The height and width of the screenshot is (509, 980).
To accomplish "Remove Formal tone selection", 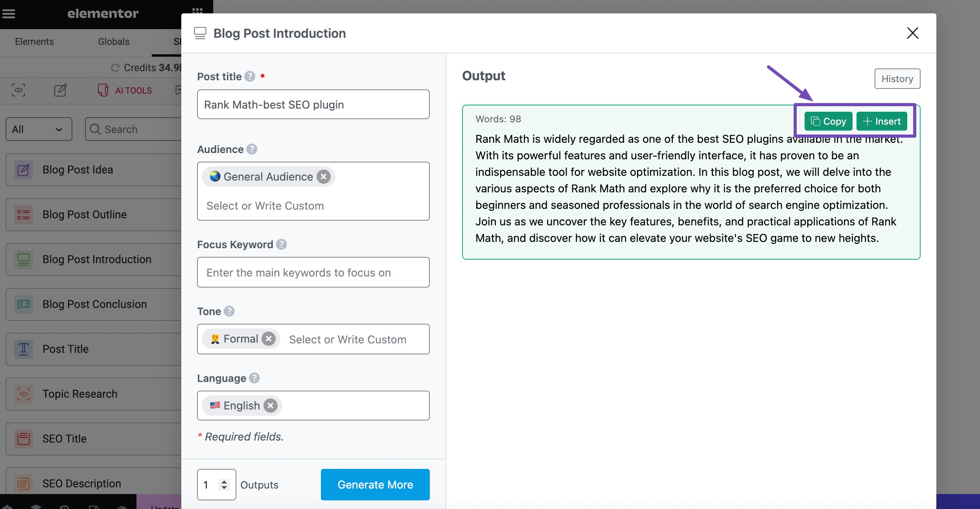I will pyautogui.click(x=270, y=338).
